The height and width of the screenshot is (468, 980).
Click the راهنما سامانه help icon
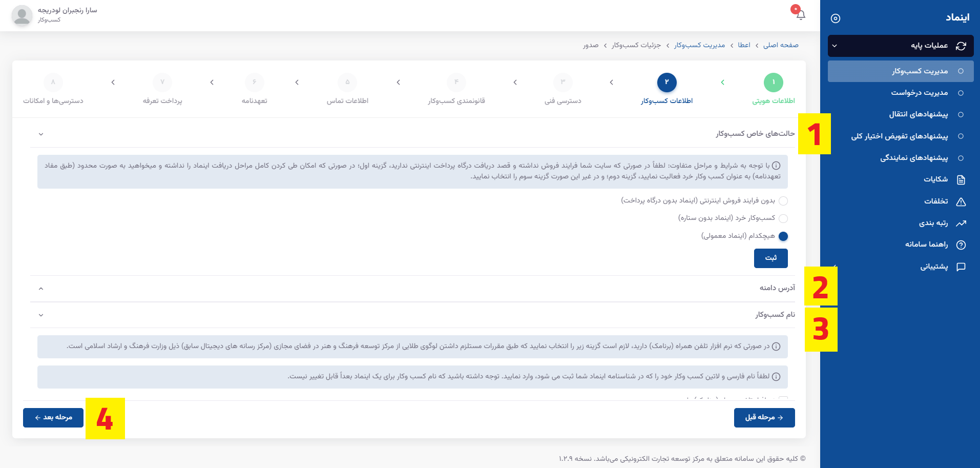tap(961, 245)
